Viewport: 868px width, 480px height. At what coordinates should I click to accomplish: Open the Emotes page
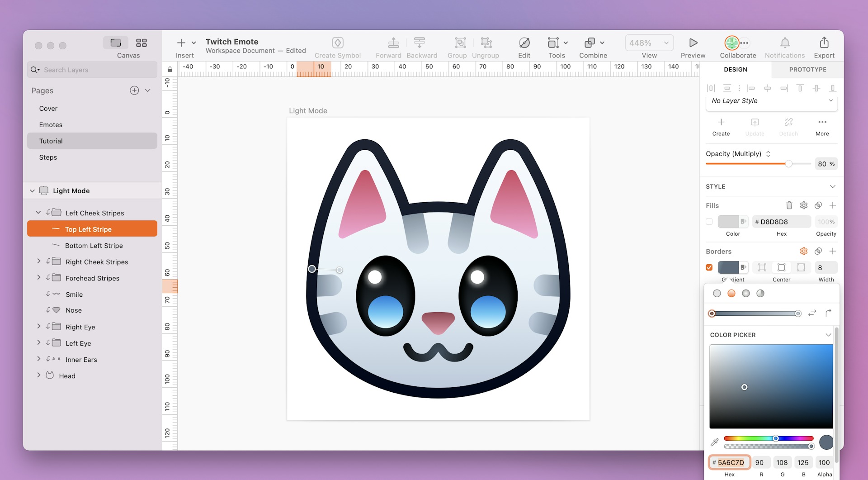(x=51, y=124)
